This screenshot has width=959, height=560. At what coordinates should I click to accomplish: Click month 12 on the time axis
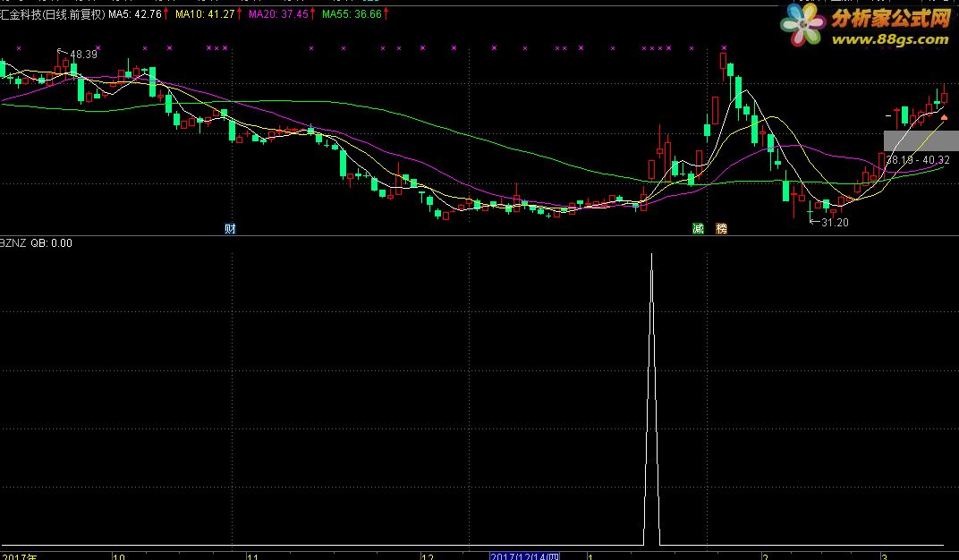(428, 557)
